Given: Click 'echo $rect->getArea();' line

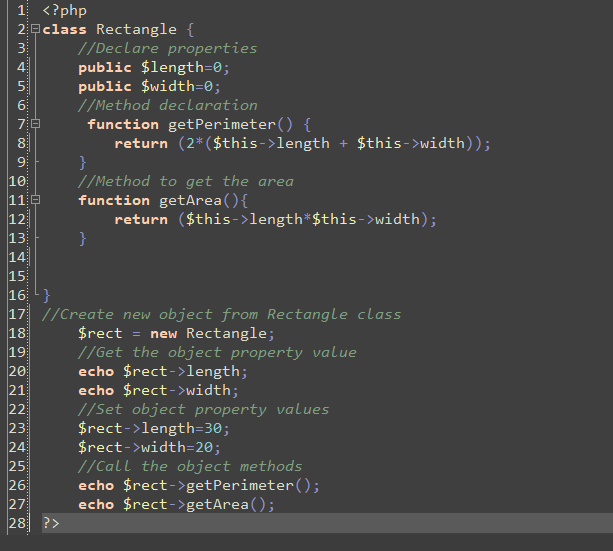Looking at the screenshot, I should pos(176,504).
